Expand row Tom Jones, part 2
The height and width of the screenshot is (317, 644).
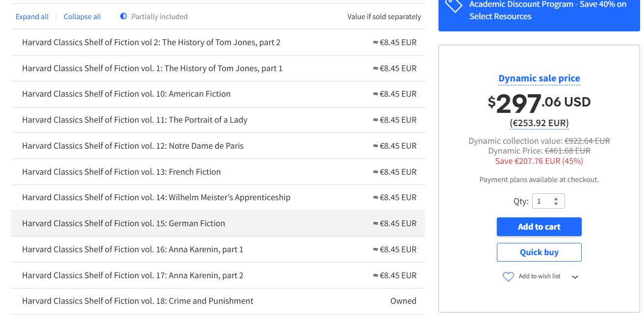218,42
